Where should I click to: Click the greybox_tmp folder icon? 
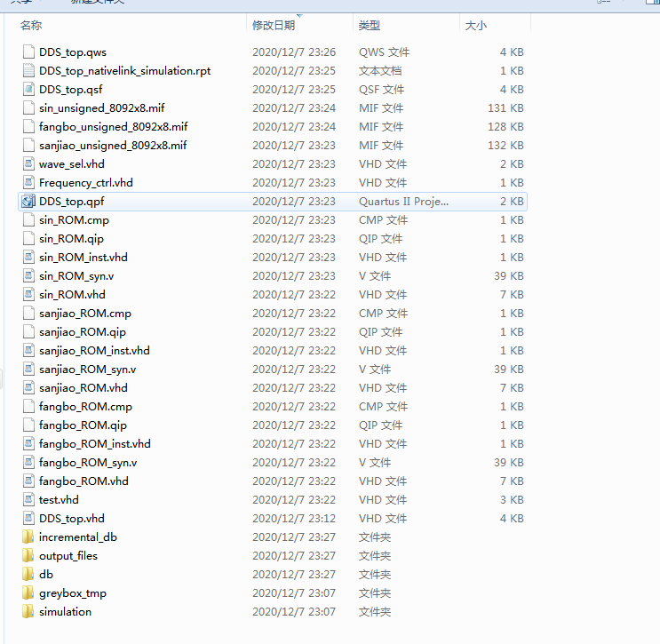28,592
